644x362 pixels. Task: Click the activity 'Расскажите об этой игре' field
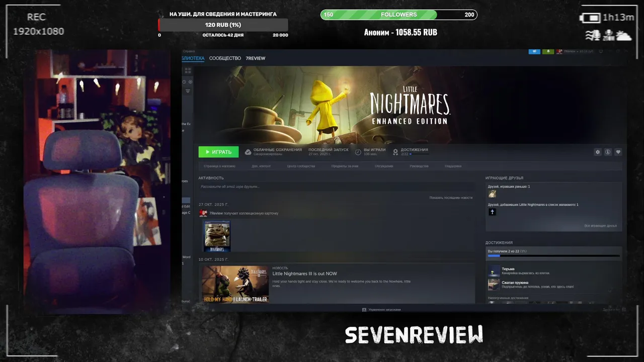336,187
